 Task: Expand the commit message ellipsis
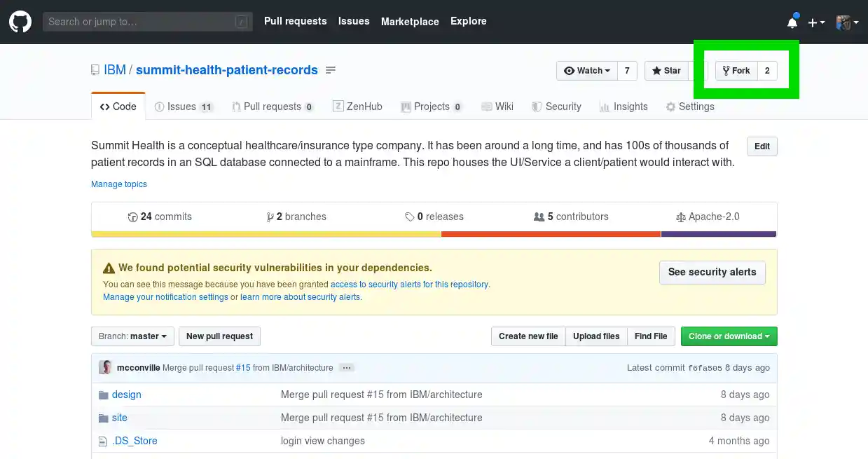[x=346, y=367]
